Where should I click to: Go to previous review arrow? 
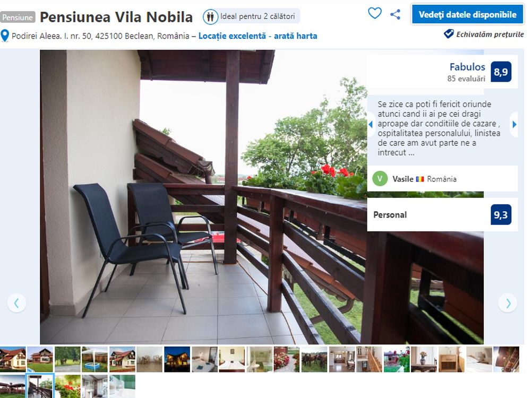(x=371, y=124)
